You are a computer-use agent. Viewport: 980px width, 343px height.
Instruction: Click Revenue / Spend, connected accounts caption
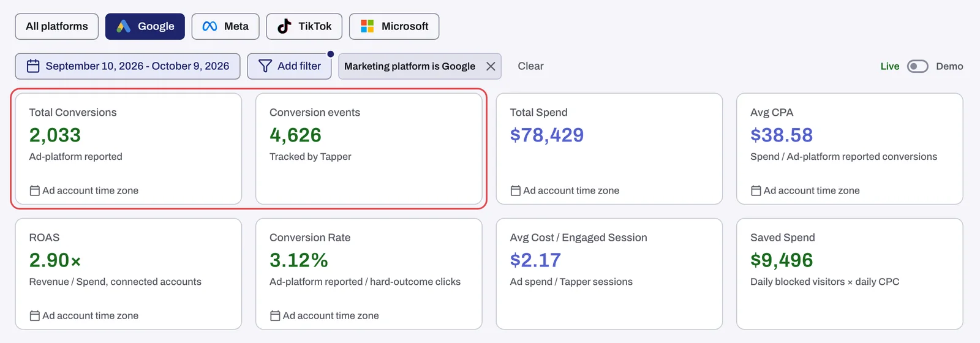click(x=115, y=282)
